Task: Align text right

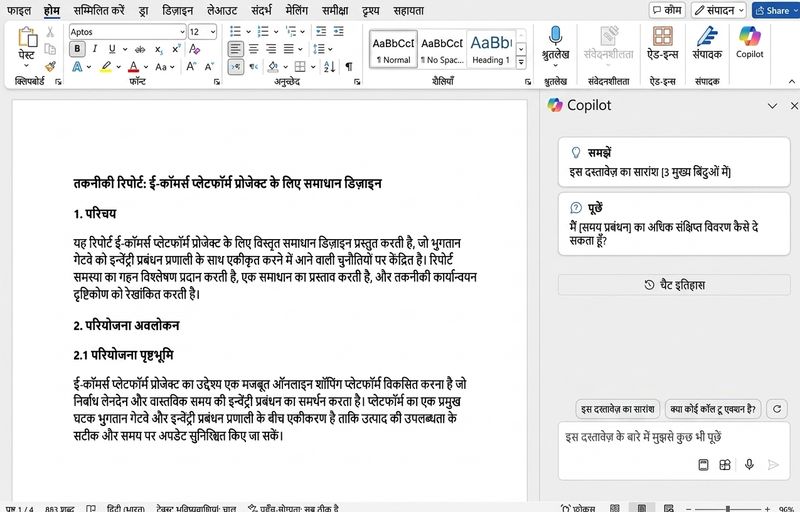Action: 271,49
